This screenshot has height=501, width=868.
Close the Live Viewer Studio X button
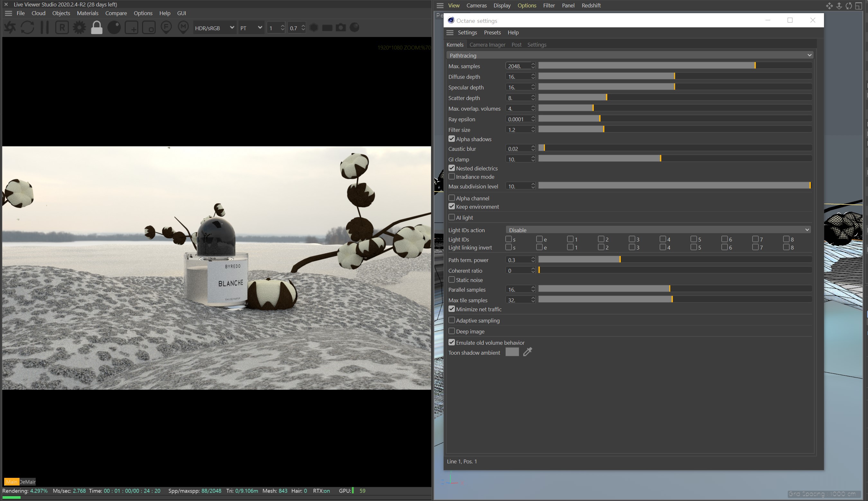coord(6,5)
